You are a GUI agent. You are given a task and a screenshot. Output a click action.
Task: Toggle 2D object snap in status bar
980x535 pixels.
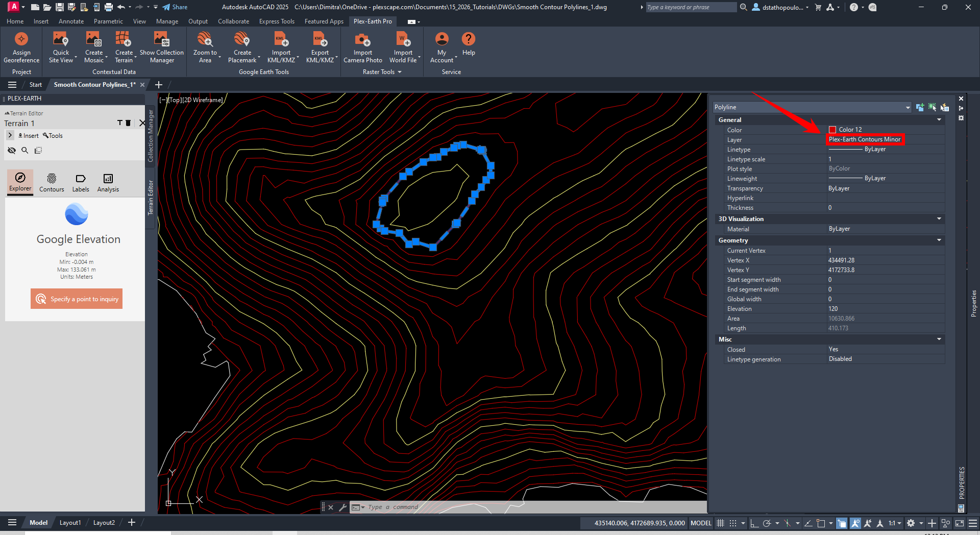pyautogui.click(x=821, y=523)
